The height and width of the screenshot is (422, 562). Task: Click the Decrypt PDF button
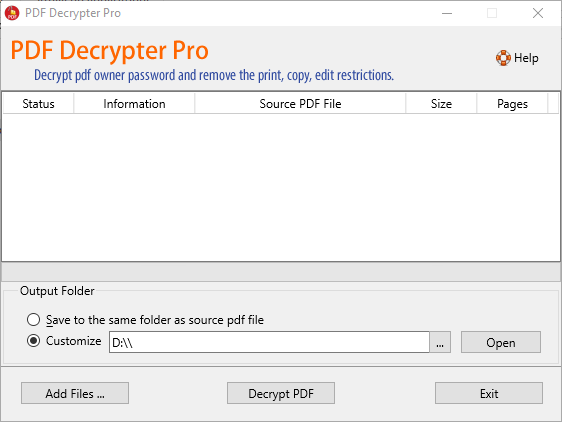(x=281, y=393)
